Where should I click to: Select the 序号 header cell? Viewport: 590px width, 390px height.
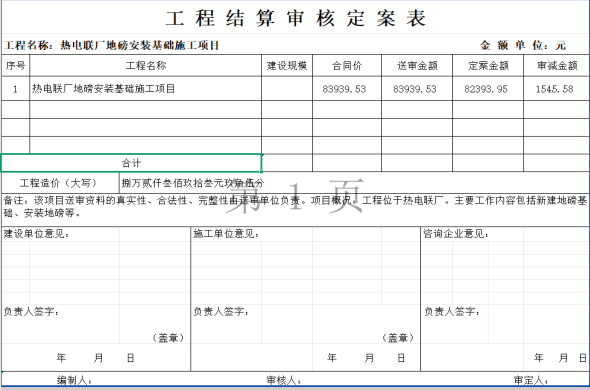[x=15, y=66]
